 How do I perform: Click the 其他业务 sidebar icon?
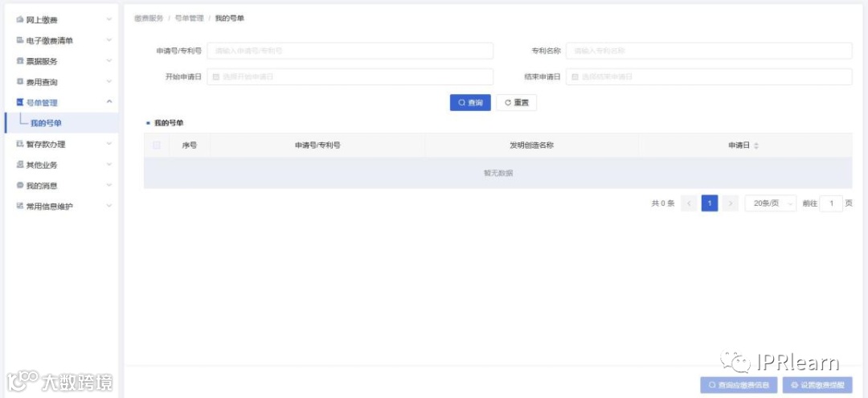click(x=20, y=165)
